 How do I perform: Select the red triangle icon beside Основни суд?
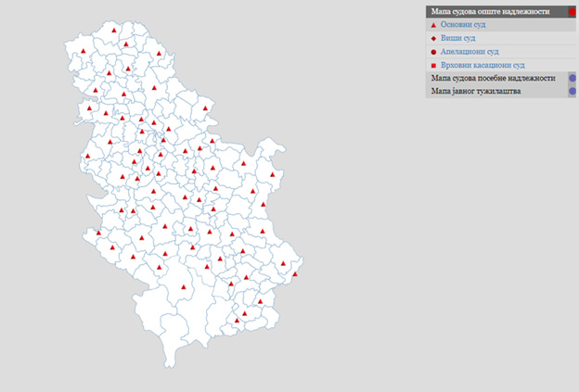coord(433,25)
